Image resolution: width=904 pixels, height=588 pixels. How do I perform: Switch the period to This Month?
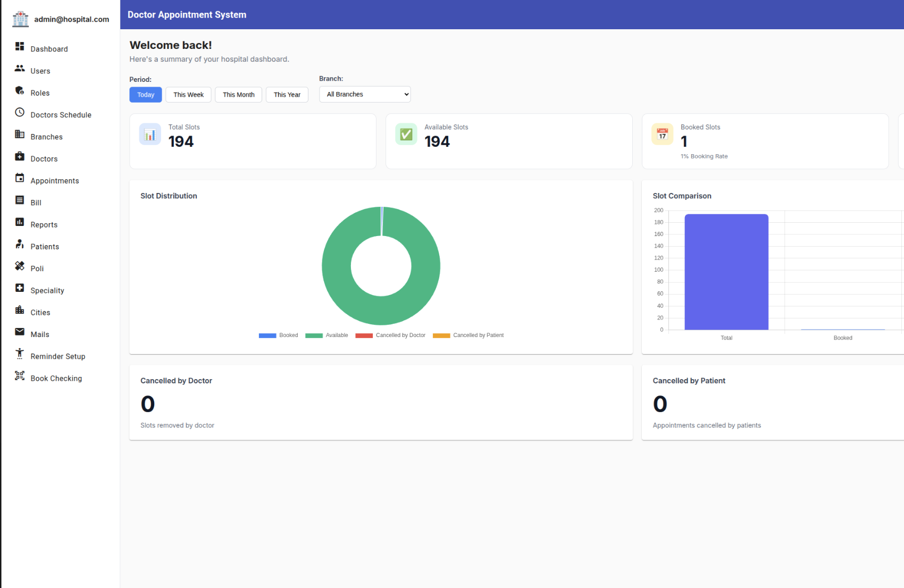click(238, 95)
